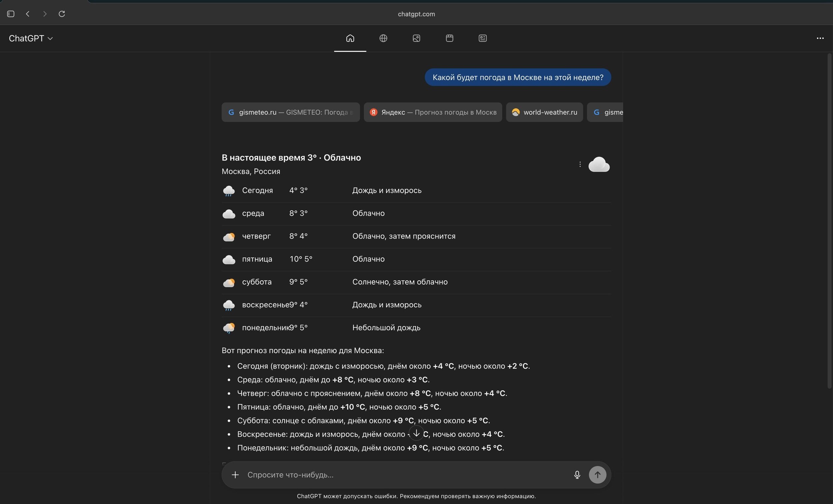Screen dimensions: 833x504
Task: Open the calendar-style tab icon
Action: click(x=449, y=38)
